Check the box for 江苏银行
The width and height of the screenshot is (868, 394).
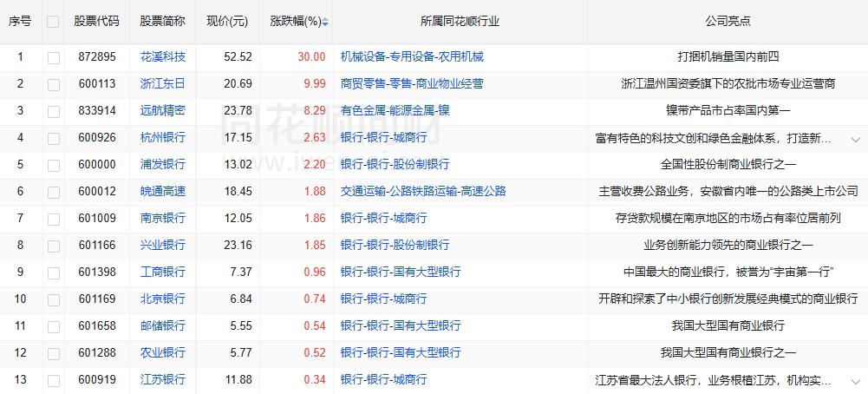click(54, 381)
